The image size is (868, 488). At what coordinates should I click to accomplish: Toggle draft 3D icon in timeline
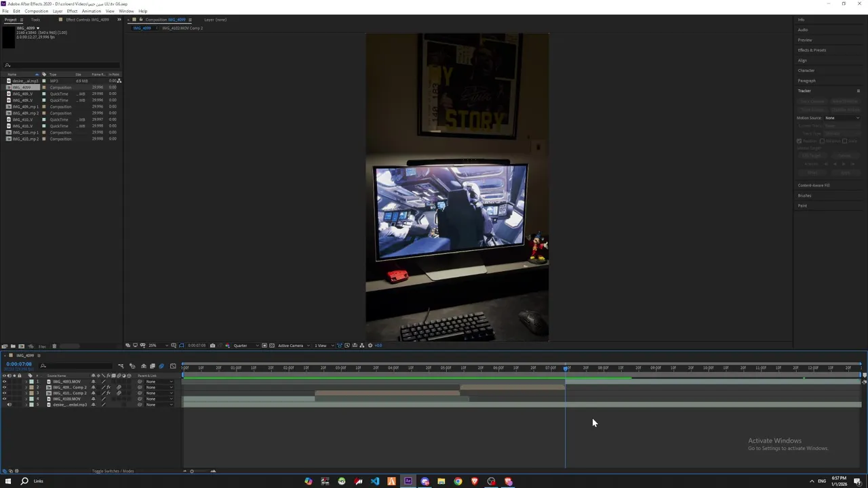(132, 366)
